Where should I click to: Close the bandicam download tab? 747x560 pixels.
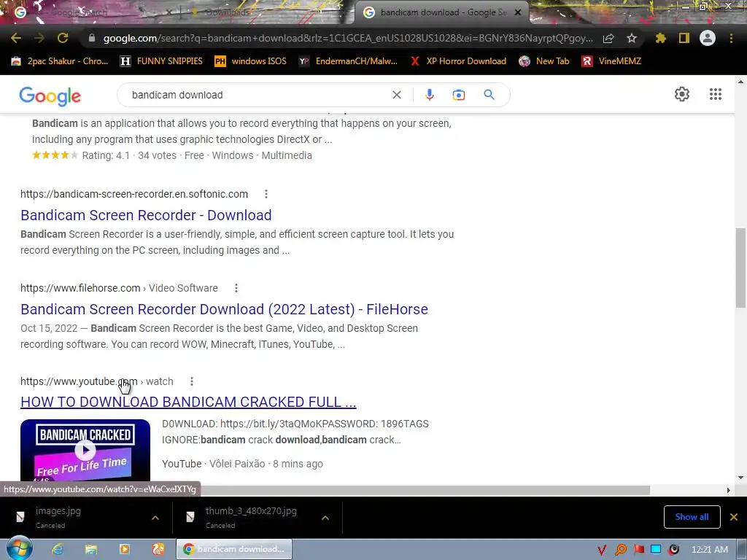518,12
